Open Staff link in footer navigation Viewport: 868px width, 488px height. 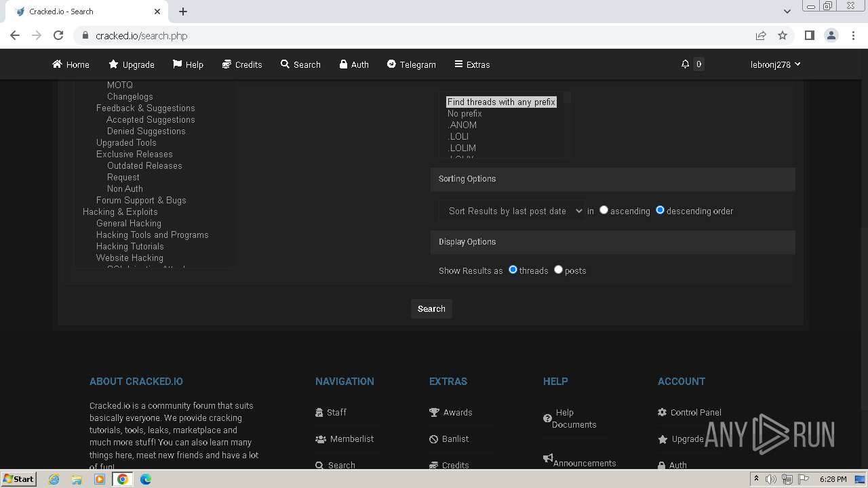click(331, 412)
